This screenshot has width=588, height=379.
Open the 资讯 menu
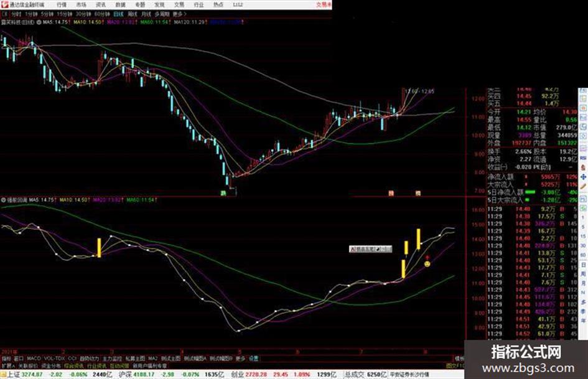(101, 5)
